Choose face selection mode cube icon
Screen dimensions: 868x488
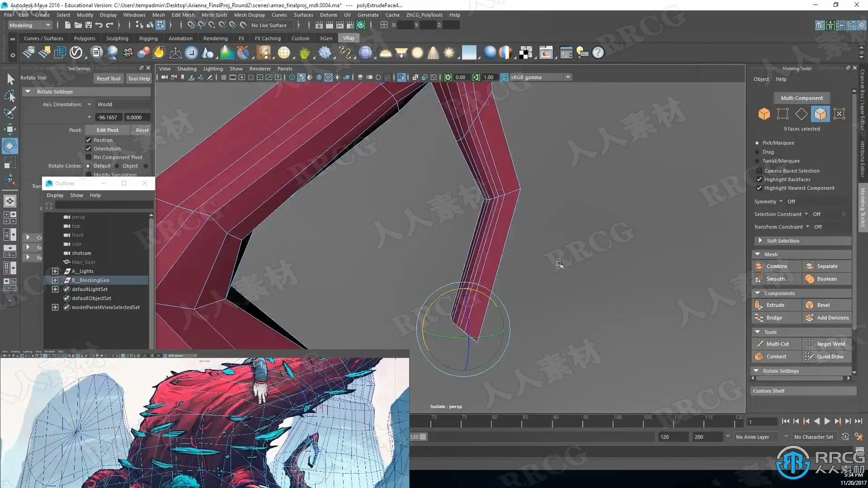coord(820,114)
